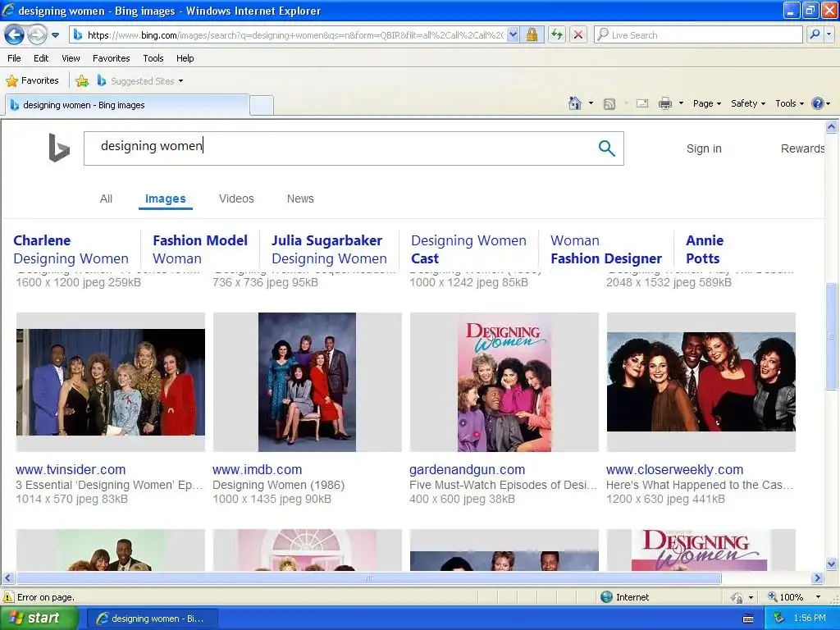The height and width of the screenshot is (630, 840).
Task: Select Woman Fashion Designer suggestion
Action: (x=606, y=249)
